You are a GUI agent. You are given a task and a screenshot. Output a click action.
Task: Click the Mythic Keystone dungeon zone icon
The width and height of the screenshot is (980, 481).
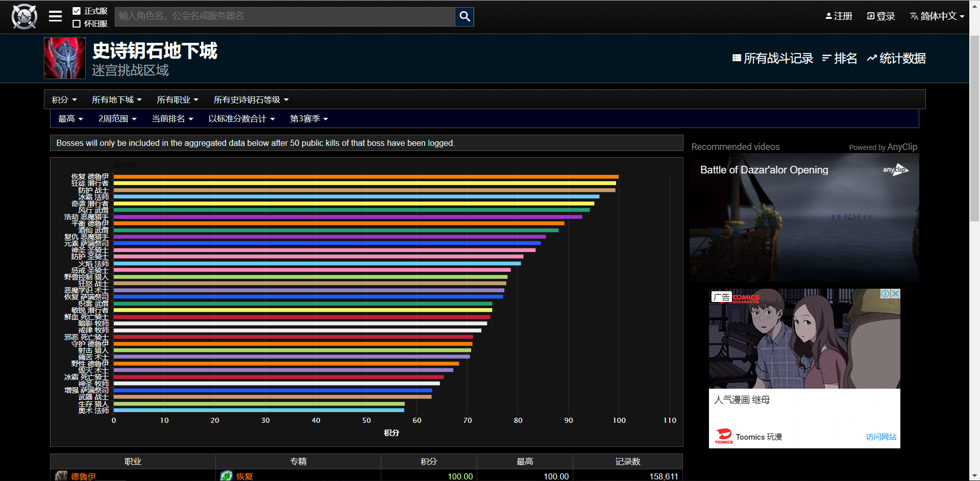click(x=65, y=58)
